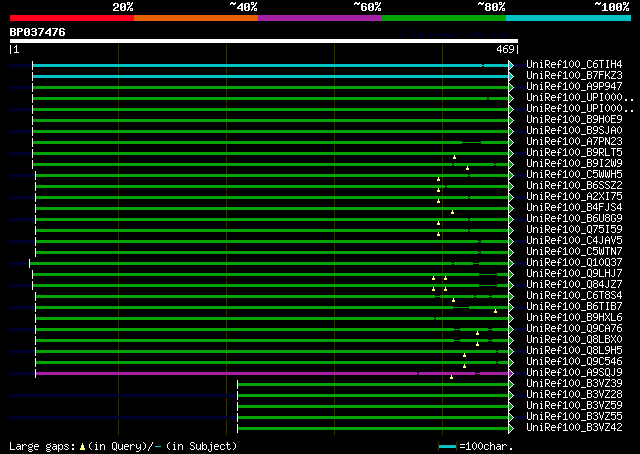Click the purple ~60% identity legend segment
The height and width of the screenshot is (454, 640).
point(319,17)
